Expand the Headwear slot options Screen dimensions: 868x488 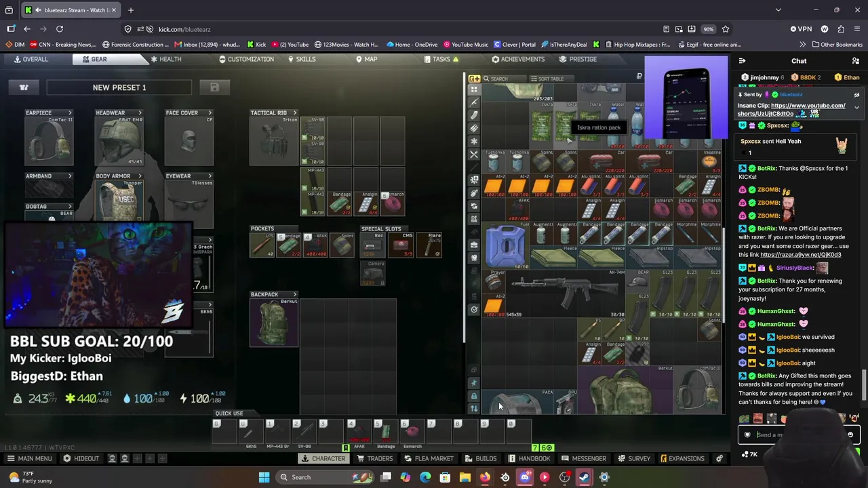pos(140,113)
